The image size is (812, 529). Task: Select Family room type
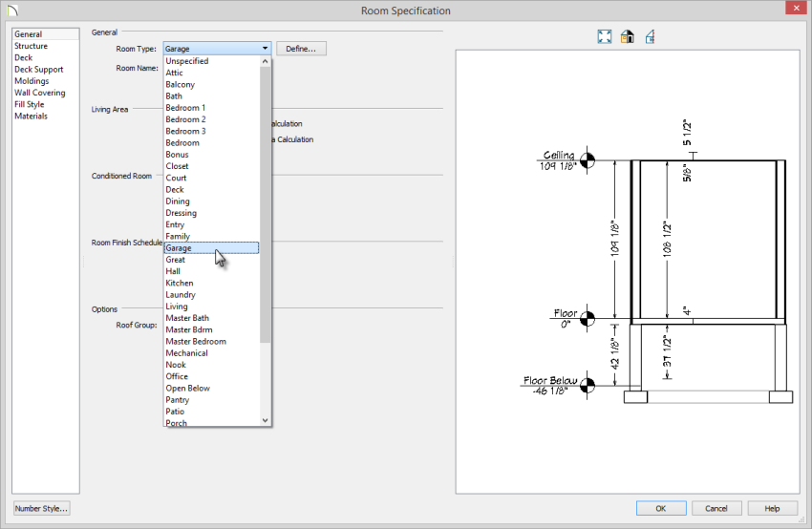[211, 236]
